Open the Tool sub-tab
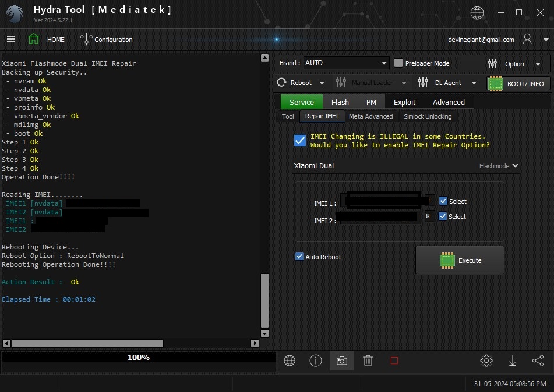Viewport: 554px width, 392px height. coord(288,116)
